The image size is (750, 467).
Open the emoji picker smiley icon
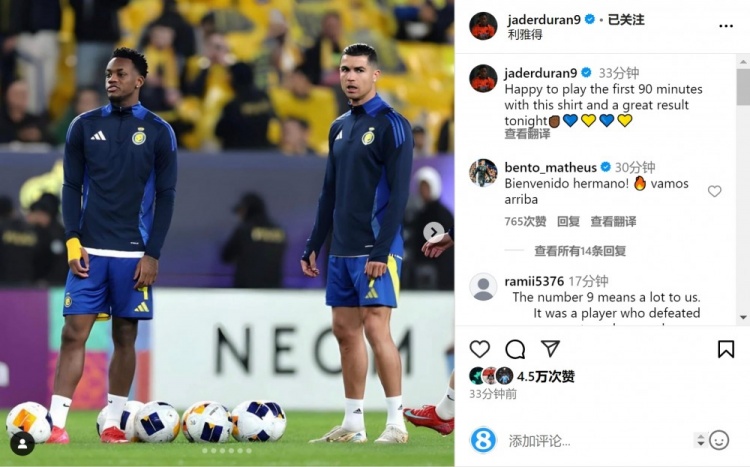(719, 440)
